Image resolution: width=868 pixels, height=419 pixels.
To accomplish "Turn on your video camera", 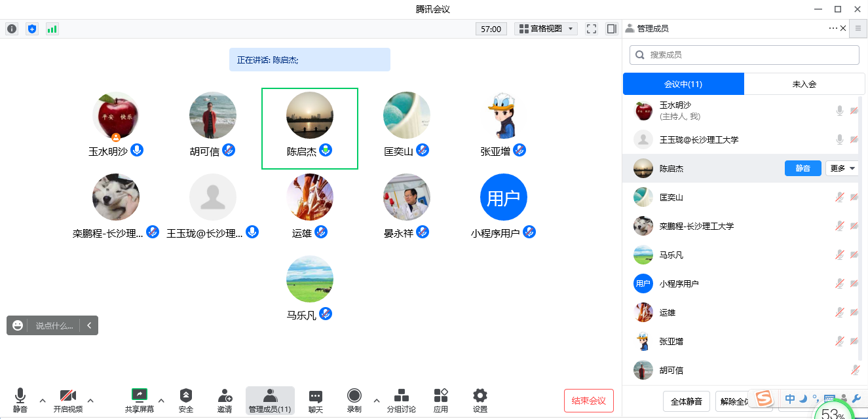I will (x=67, y=400).
